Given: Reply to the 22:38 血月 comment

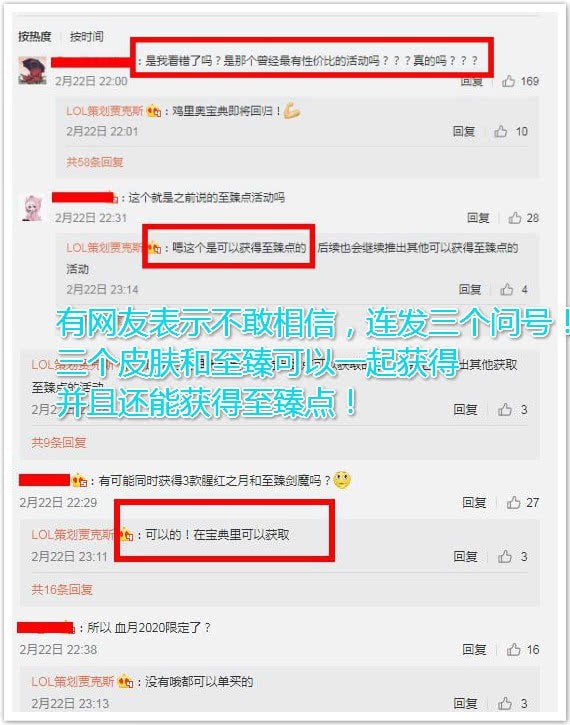Looking at the screenshot, I should tap(474, 650).
